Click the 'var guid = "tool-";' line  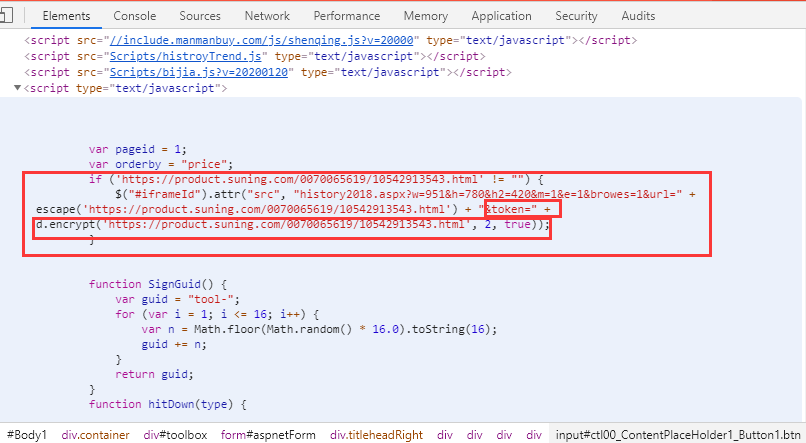coord(177,299)
